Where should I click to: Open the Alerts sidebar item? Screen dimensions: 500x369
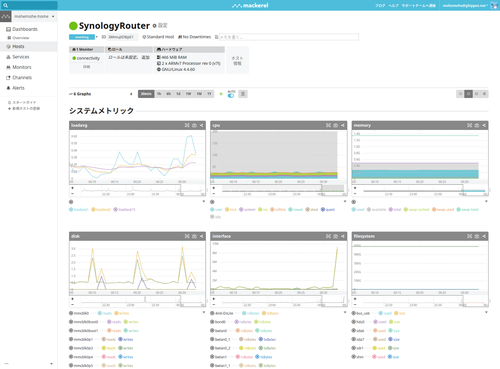click(x=15, y=88)
